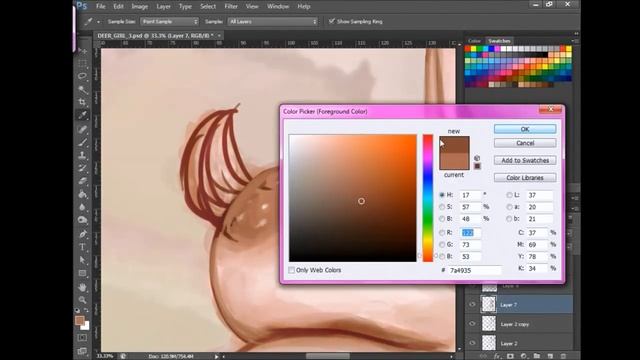Switch to the Color panel tab
This screenshot has width=640, height=360.
(474, 41)
